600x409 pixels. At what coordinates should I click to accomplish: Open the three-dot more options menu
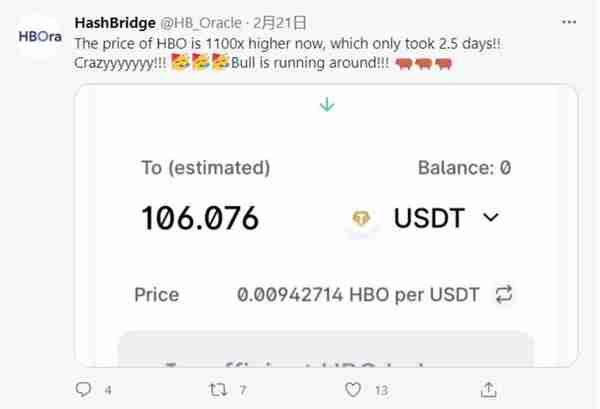[x=569, y=22]
